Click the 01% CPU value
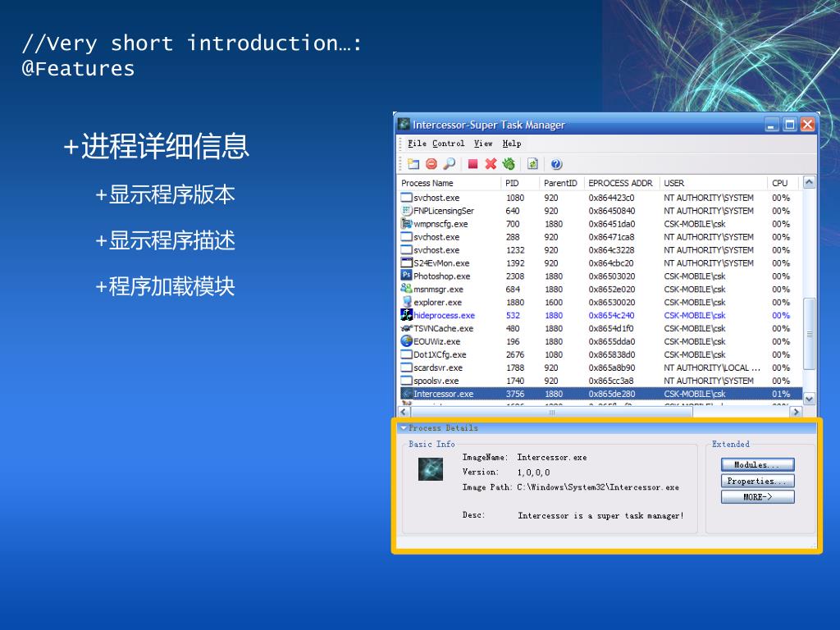Image resolution: width=840 pixels, height=630 pixels. (x=781, y=394)
